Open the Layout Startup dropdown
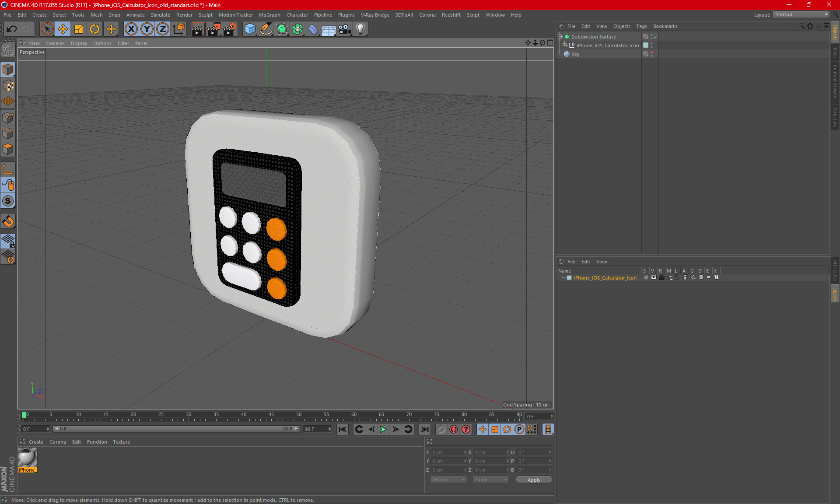840x504 pixels. [x=801, y=14]
